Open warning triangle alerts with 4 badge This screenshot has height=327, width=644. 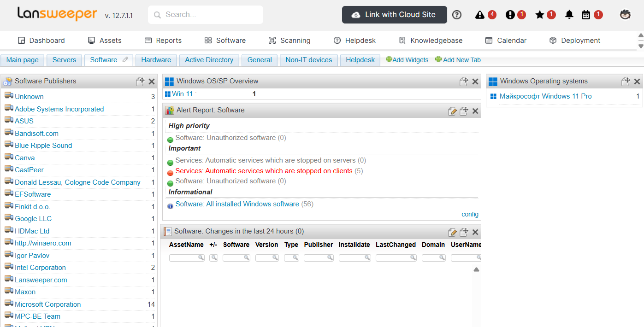coord(480,15)
